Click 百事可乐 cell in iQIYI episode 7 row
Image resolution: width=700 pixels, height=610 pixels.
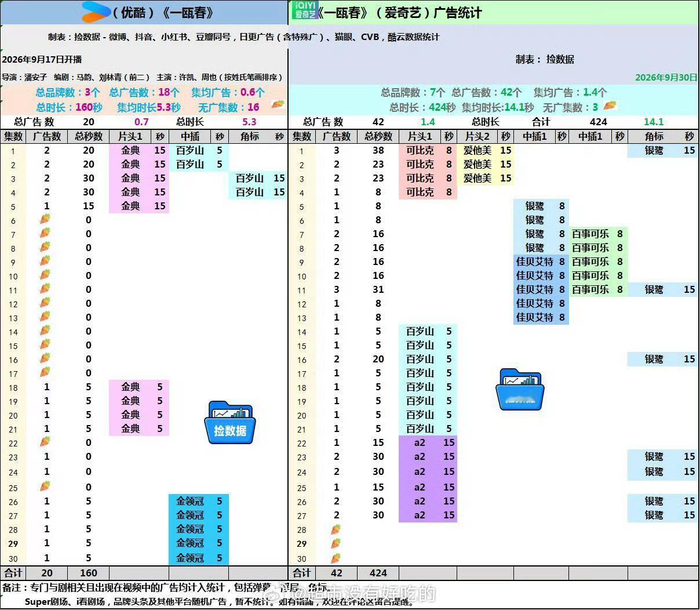590,234
